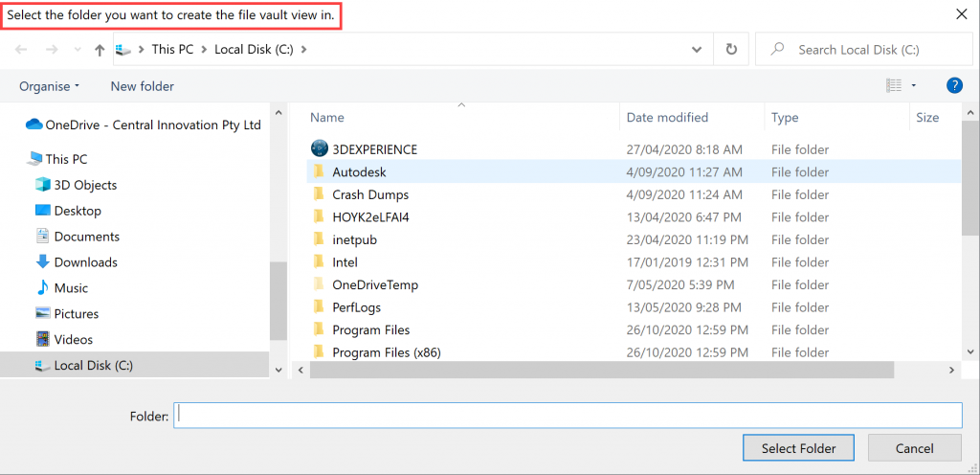Cancel the folder selection dialog
The image size is (980, 475).
coord(914,448)
